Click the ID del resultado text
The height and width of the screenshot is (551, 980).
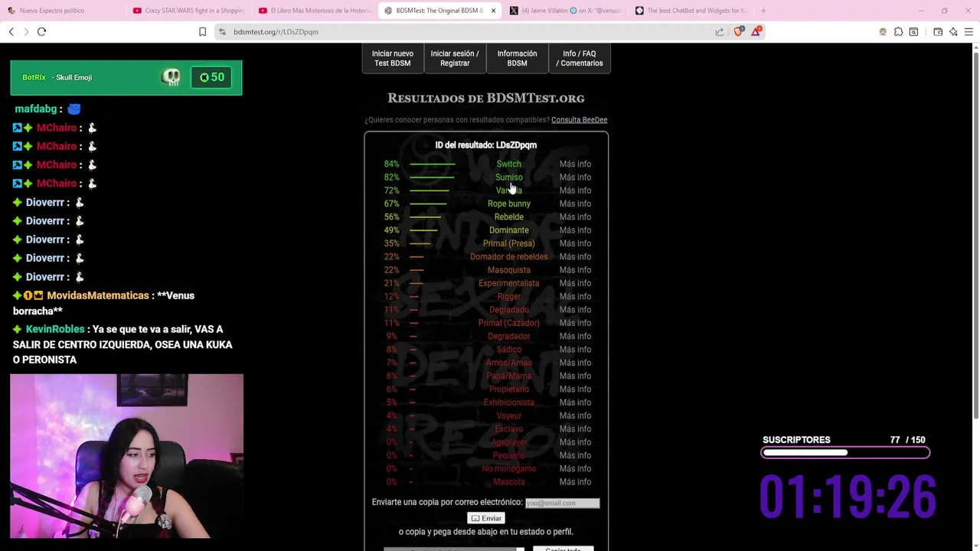pos(486,145)
